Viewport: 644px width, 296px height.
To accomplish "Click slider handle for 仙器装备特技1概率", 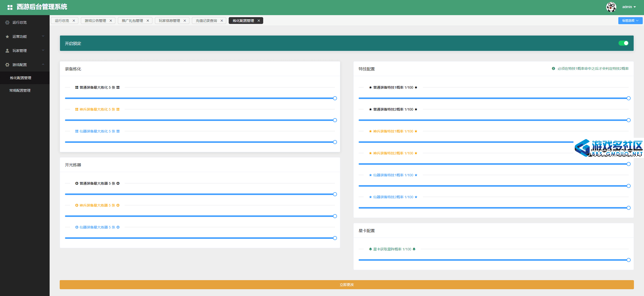I will click(x=629, y=186).
